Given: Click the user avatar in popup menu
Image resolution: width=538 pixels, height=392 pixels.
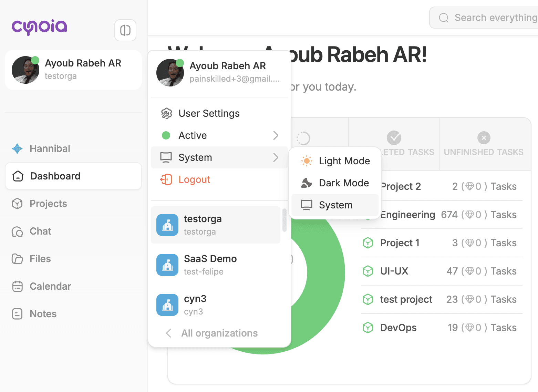Looking at the screenshot, I should [170, 73].
